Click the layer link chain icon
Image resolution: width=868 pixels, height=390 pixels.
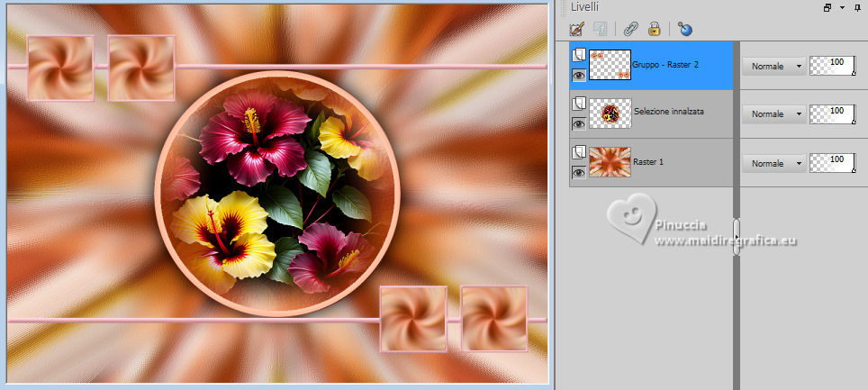point(630,29)
